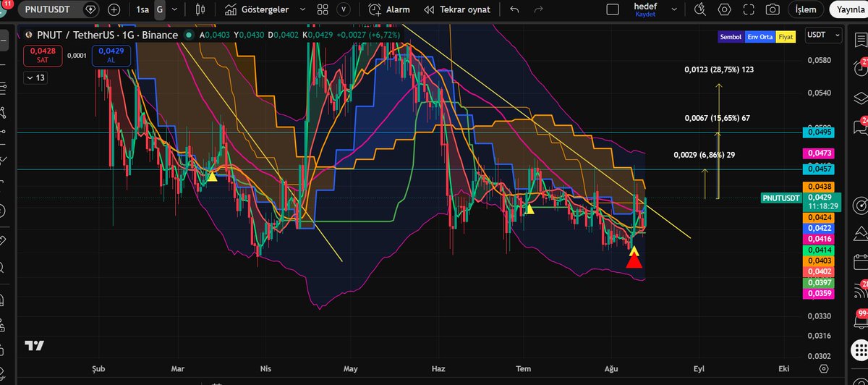The image size is (868, 385).
Task: Open the İşlem trading panel button
Action: tap(806, 10)
